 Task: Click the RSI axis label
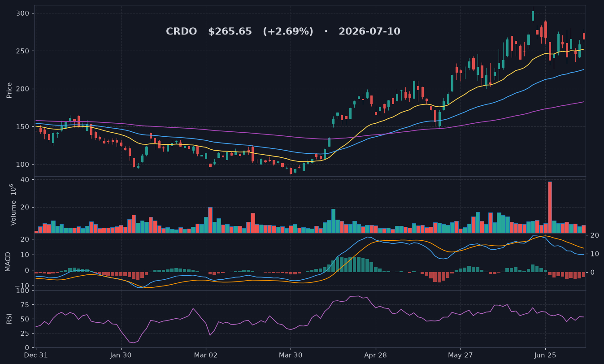pos(9,319)
